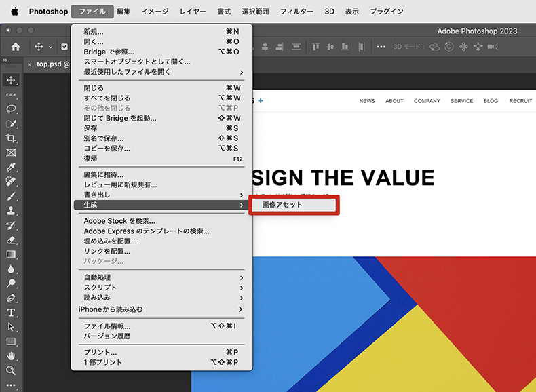Open the Edit Toolbar three-dots menu

click(11, 385)
